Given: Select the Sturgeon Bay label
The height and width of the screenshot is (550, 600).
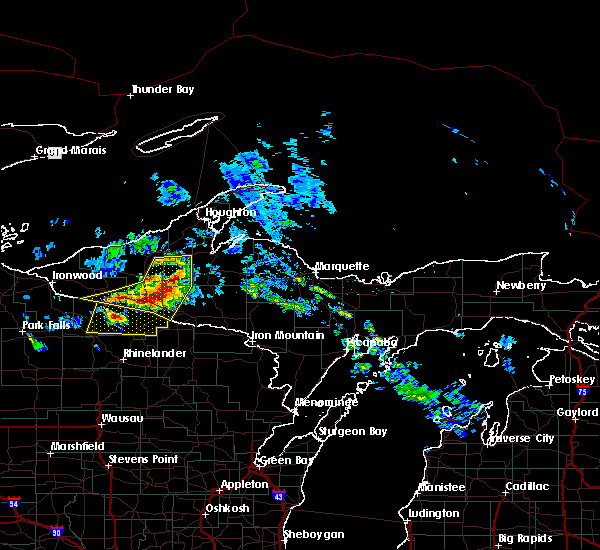Looking at the screenshot, I should pyautogui.click(x=353, y=432).
